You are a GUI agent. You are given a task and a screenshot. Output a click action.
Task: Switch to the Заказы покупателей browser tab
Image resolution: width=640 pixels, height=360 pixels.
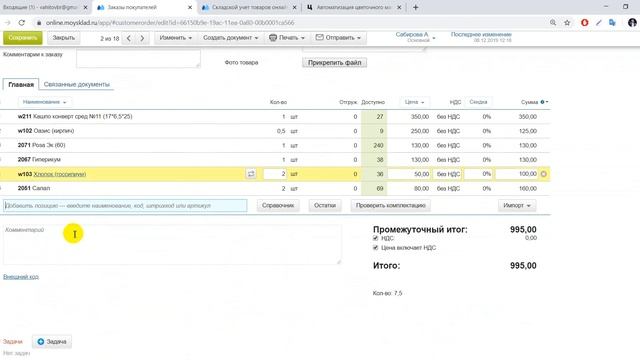click(145, 7)
